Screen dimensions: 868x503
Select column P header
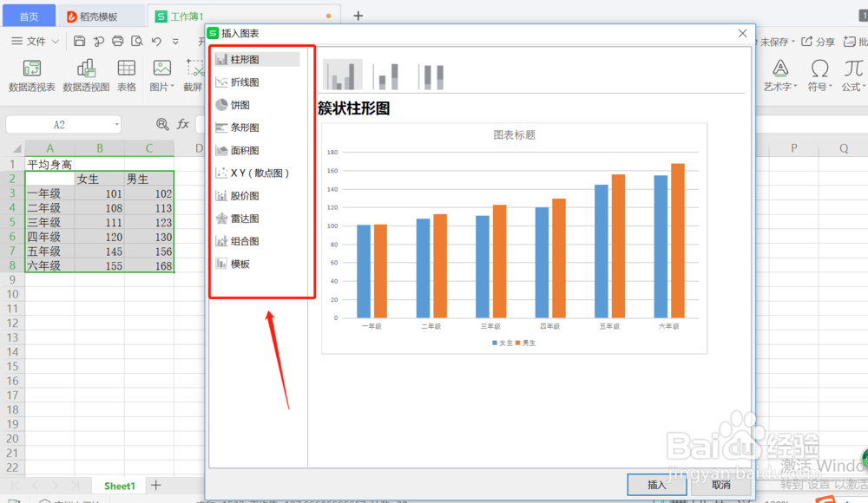[x=794, y=147]
